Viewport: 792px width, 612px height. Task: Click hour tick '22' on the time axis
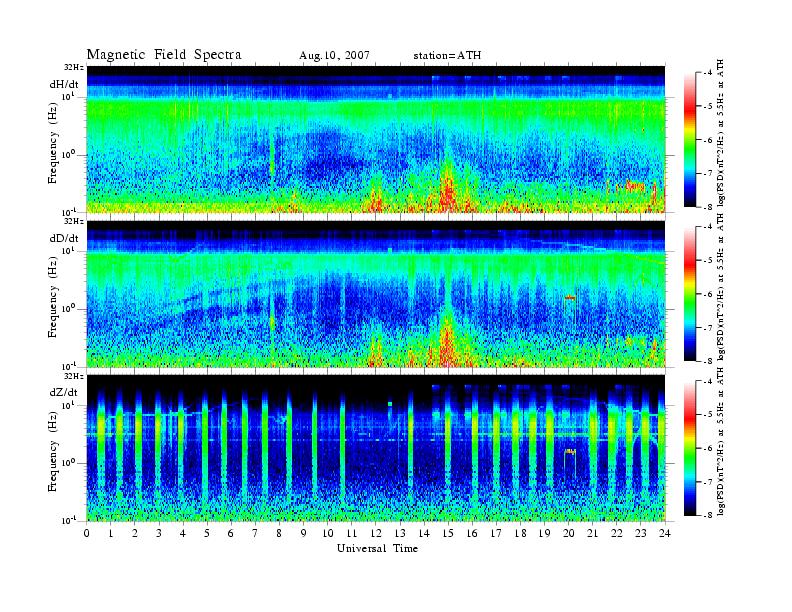pyautogui.click(x=617, y=534)
